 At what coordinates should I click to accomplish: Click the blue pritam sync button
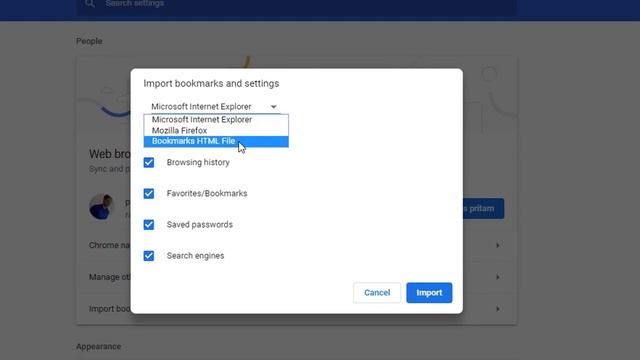483,209
